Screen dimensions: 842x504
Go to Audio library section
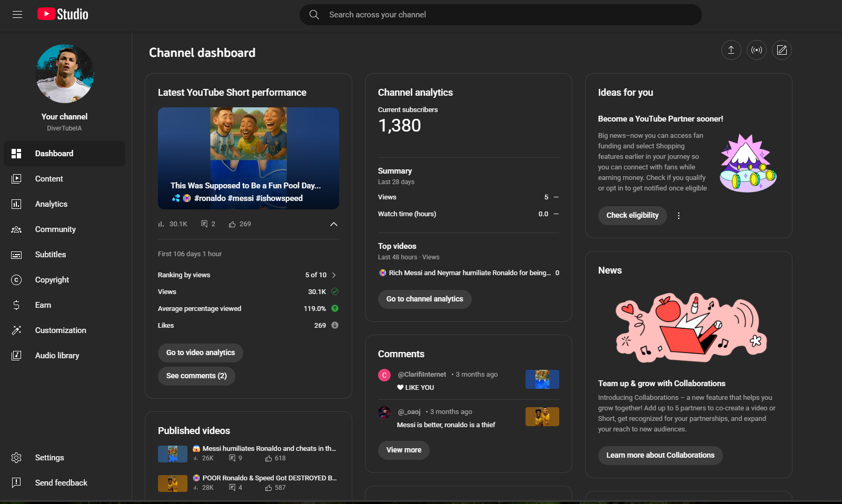tap(57, 356)
